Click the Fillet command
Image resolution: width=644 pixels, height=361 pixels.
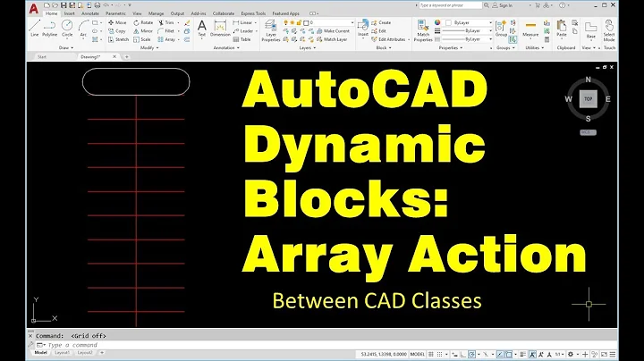point(166,31)
